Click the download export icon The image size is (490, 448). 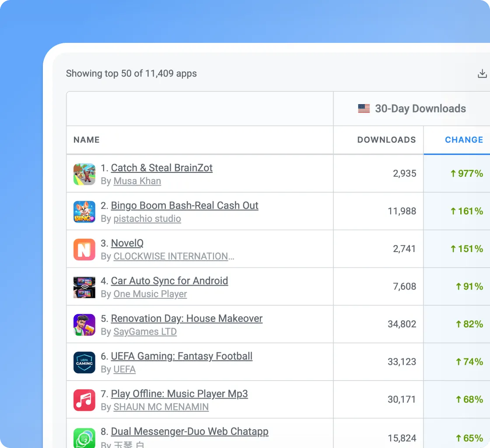pyautogui.click(x=482, y=74)
